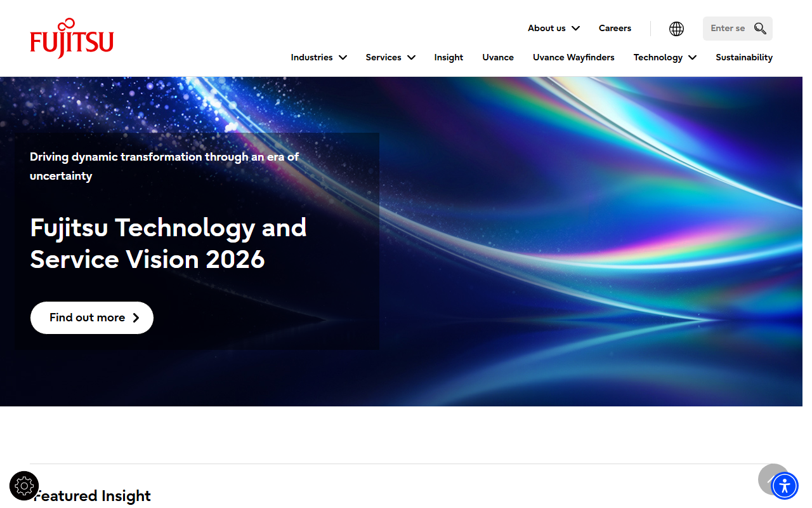Screen dimensions: 812x508
Task: Click the Driving dynamic transformation tagline
Action: (164, 166)
